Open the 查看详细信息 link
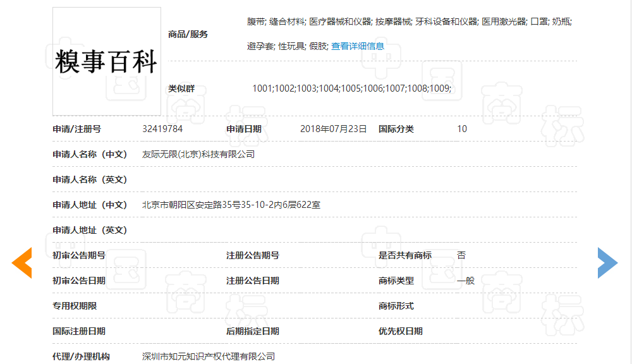 coord(360,45)
